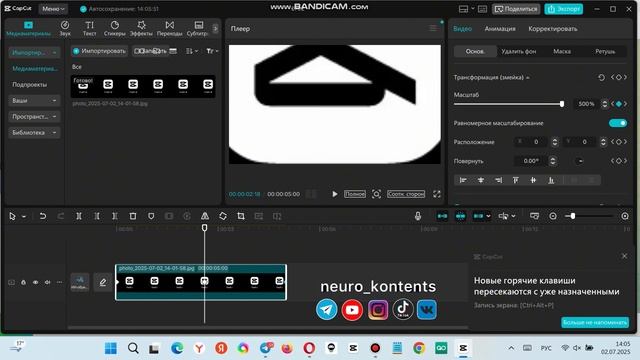Select the Маска sub-tab
This screenshot has height=360, width=640.
coord(562,51)
